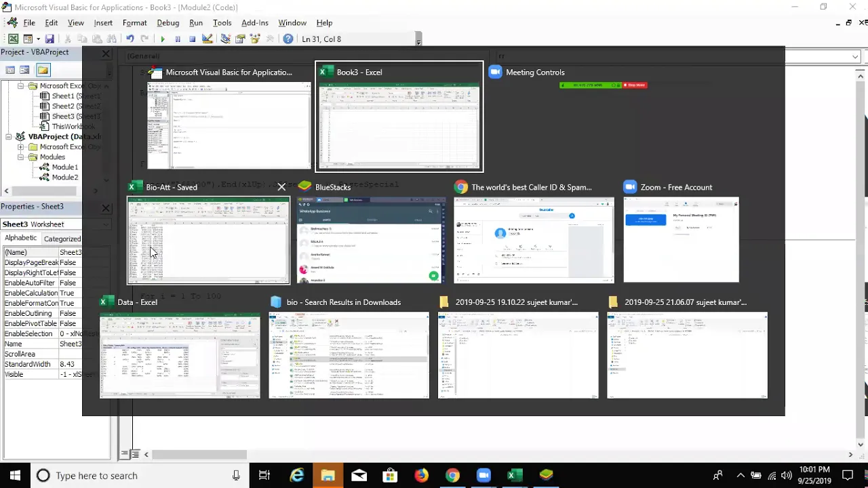The height and width of the screenshot is (488, 868).
Task: Switch to the Categorized properties tab
Action: (62, 239)
